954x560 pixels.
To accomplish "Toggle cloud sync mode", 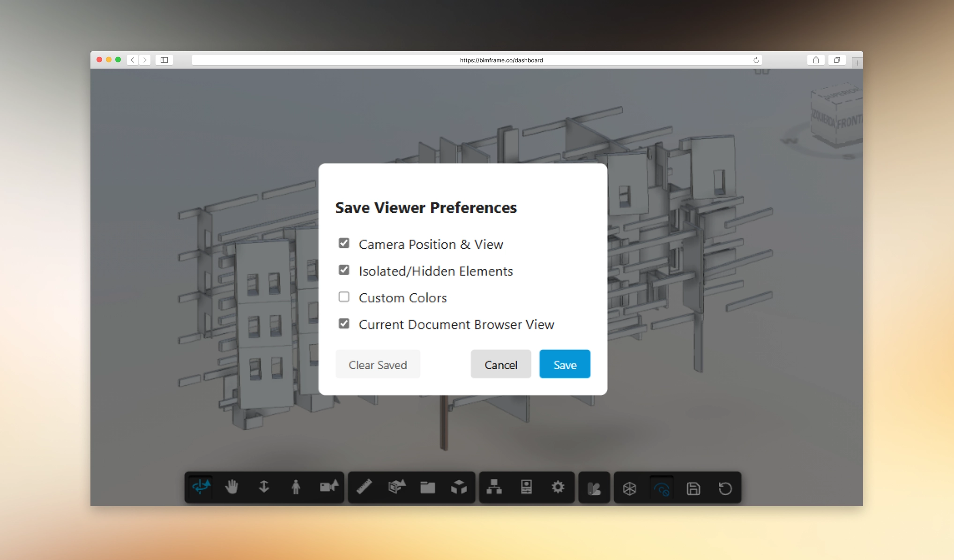I will (662, 487).
